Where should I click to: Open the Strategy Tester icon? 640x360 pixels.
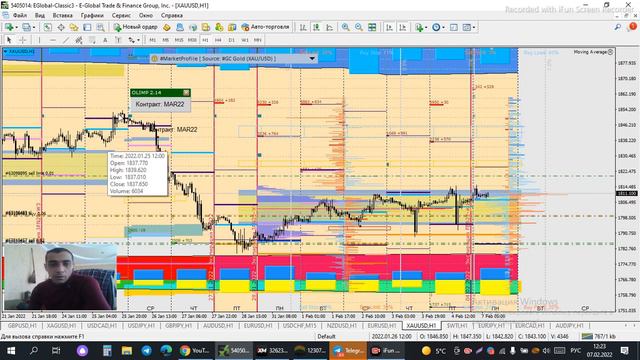pyautogui.click(x=100, y=27)
